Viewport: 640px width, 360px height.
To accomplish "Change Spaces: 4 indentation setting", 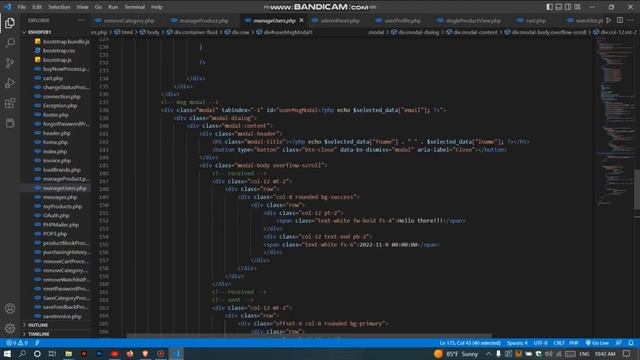I will click(517, 343).
